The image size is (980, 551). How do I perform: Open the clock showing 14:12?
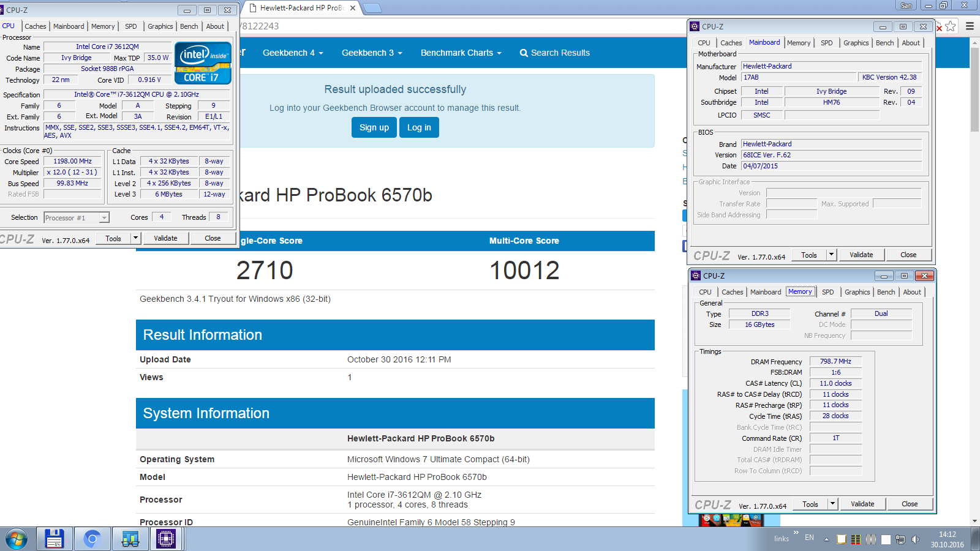pyautogui.click(x=947, y=539)
